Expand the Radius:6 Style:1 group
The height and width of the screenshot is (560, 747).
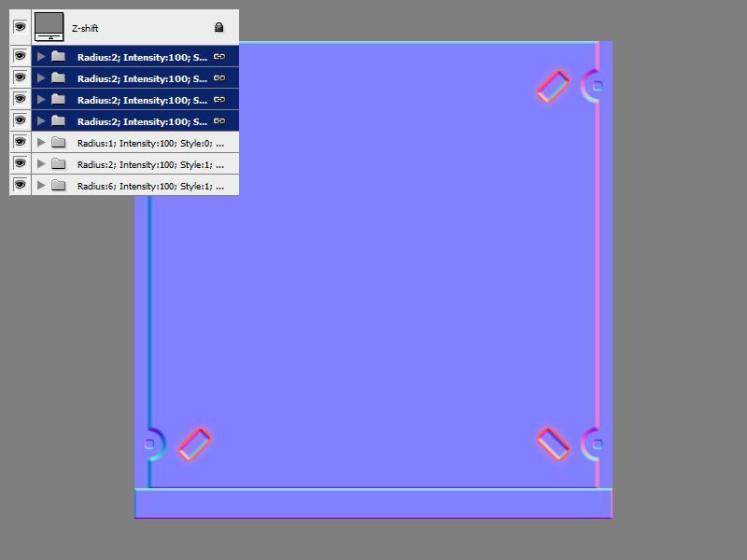[40, 185]
